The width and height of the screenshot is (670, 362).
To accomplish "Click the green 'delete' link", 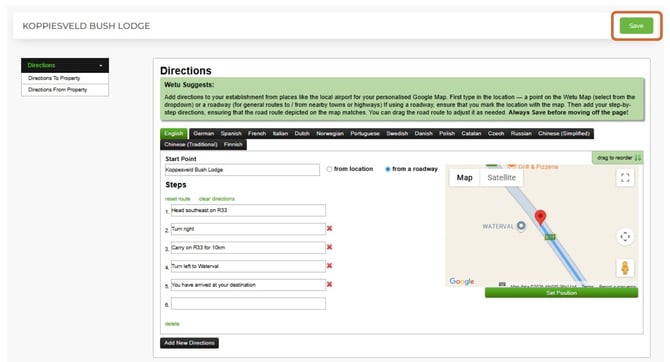I will (x=172, y=324).
